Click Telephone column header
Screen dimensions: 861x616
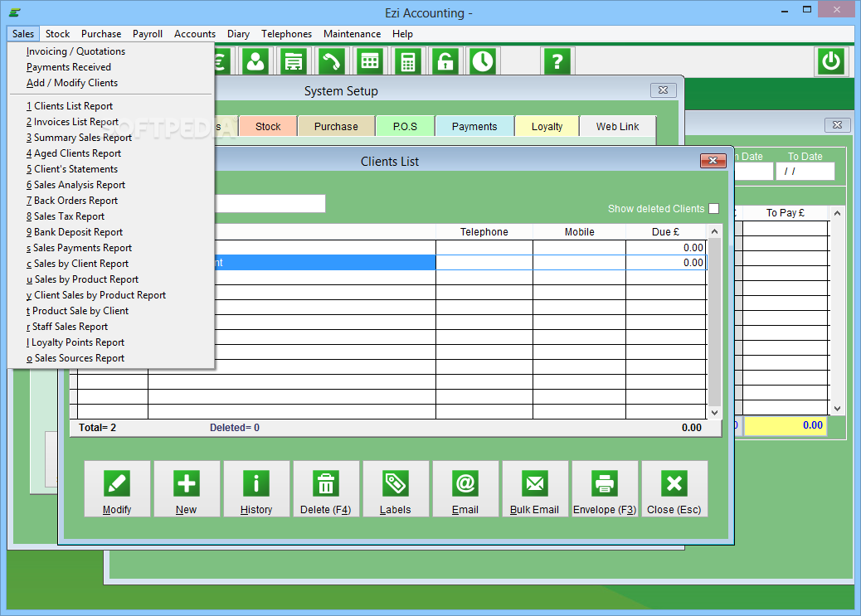pyautogui.click(x=484, y=231)
